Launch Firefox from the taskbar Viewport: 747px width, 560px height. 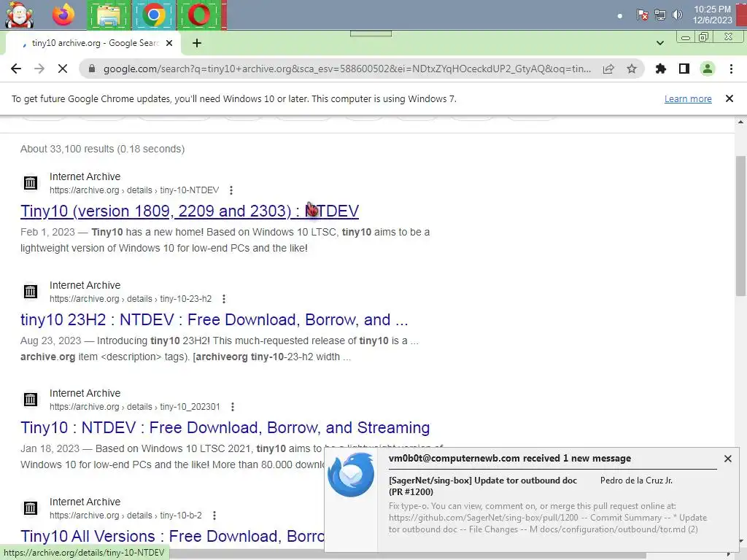(63, 15)
